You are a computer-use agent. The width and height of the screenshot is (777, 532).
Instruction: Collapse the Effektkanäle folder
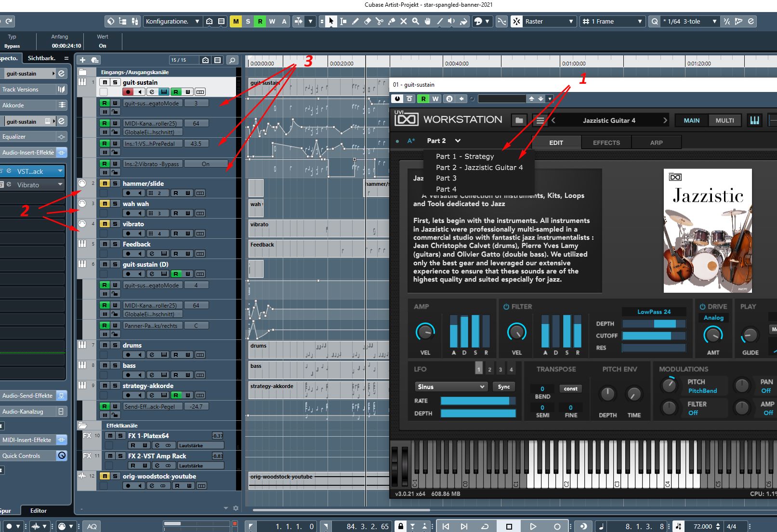tap(83, 426)
